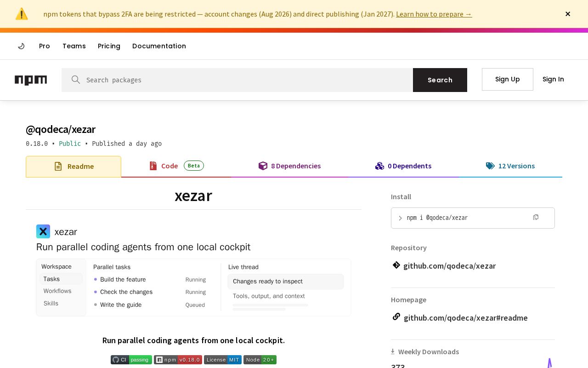Click the npm i @qodeca/xezar command text

tap(437, 218)
